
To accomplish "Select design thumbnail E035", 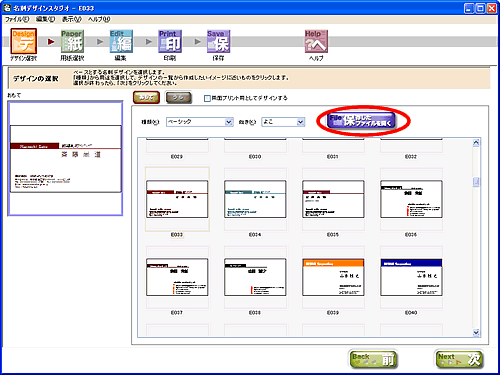I will [333, 199].
